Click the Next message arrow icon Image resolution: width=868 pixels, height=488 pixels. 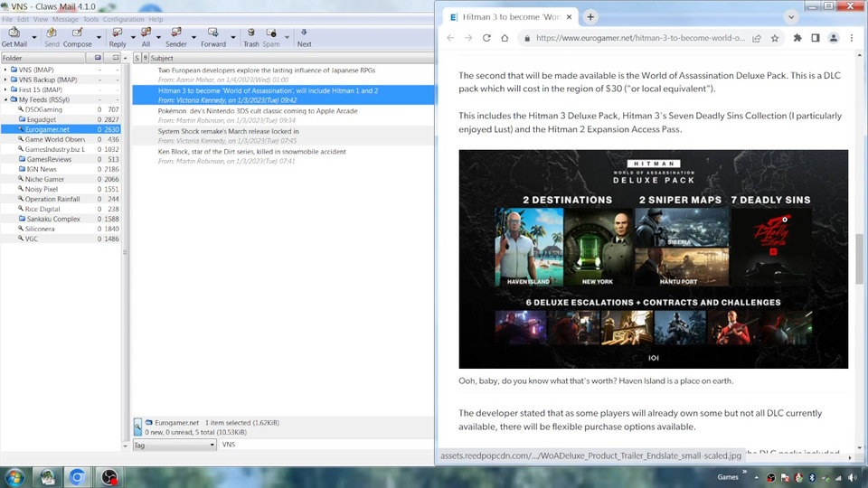pyautogui.click(x=304, y=33)
